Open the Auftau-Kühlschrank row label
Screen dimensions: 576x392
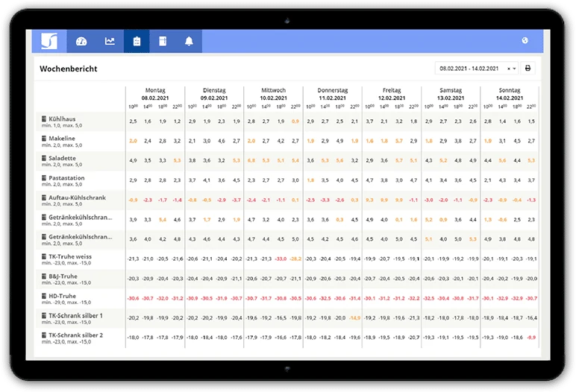tap(77, 197)
